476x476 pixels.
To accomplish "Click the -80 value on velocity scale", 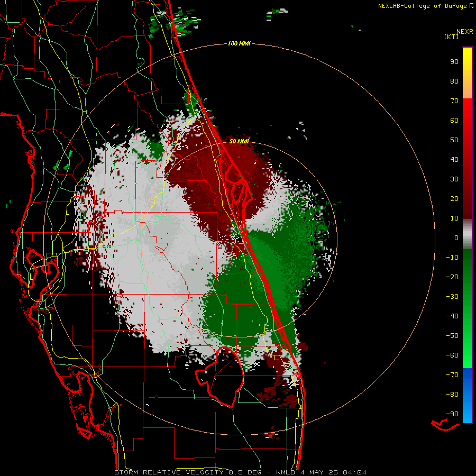I will (x=452, y=395).
